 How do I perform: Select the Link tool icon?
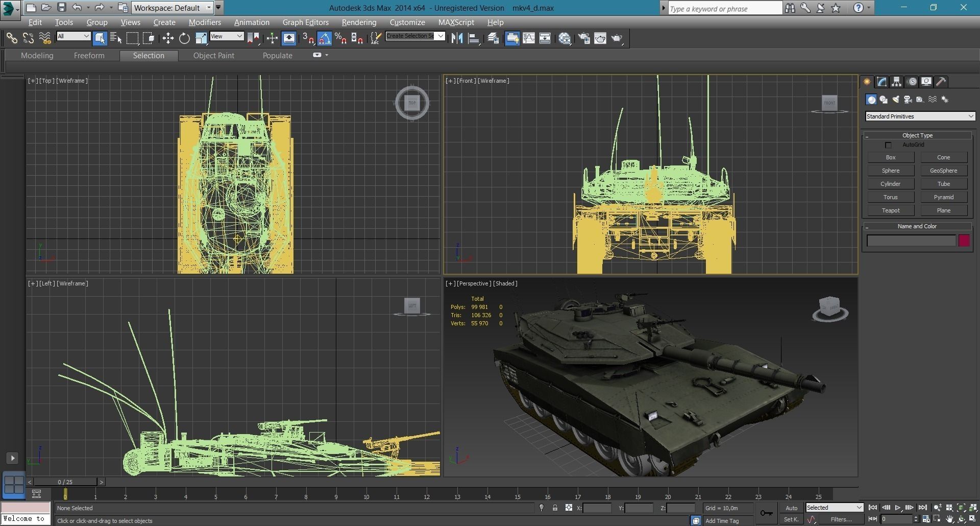click(x=11, y=38)
